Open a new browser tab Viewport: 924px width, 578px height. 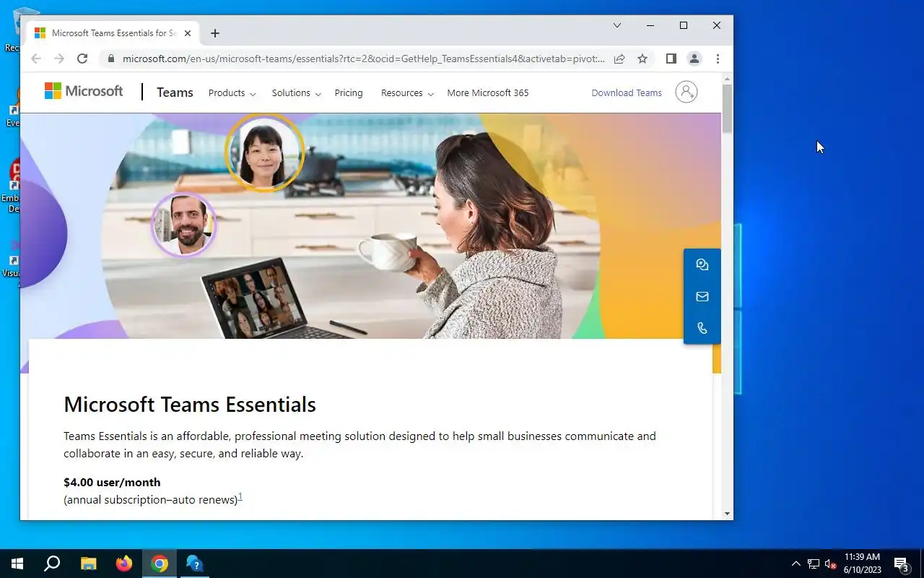click(x=215, y=33)
